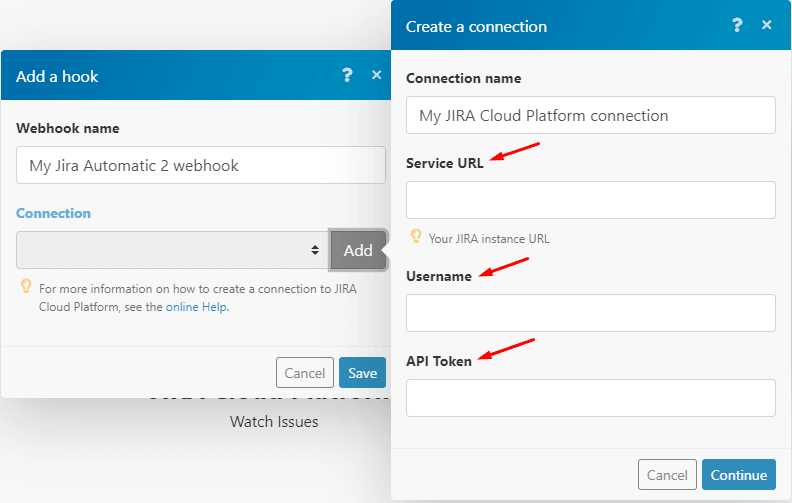
Task: Close the Add a hook dialog
Action: (x=377, y=75)
